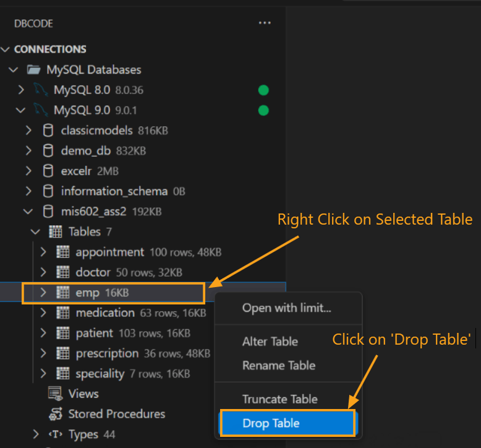Click the speciality table icon
The image size is (481, 448).
click(63, 374)
